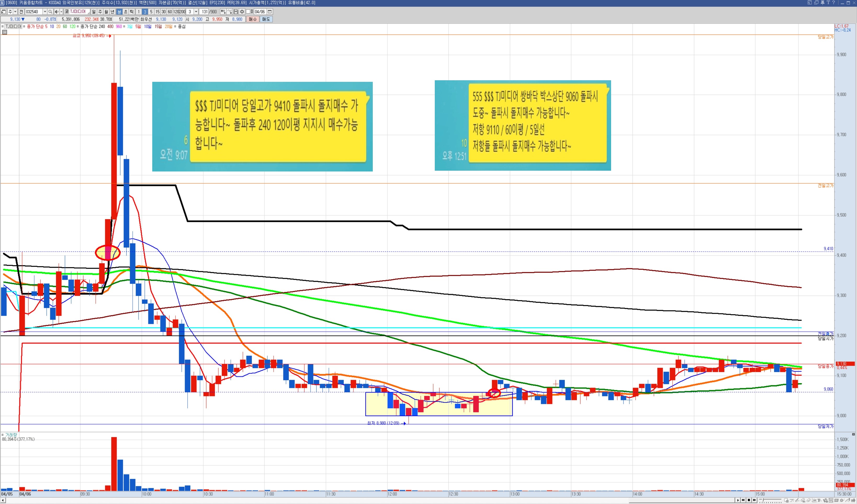Click the speaker sound icon in toolbar
This screenshot has height=504, width=857.
[x=57, y=12]
